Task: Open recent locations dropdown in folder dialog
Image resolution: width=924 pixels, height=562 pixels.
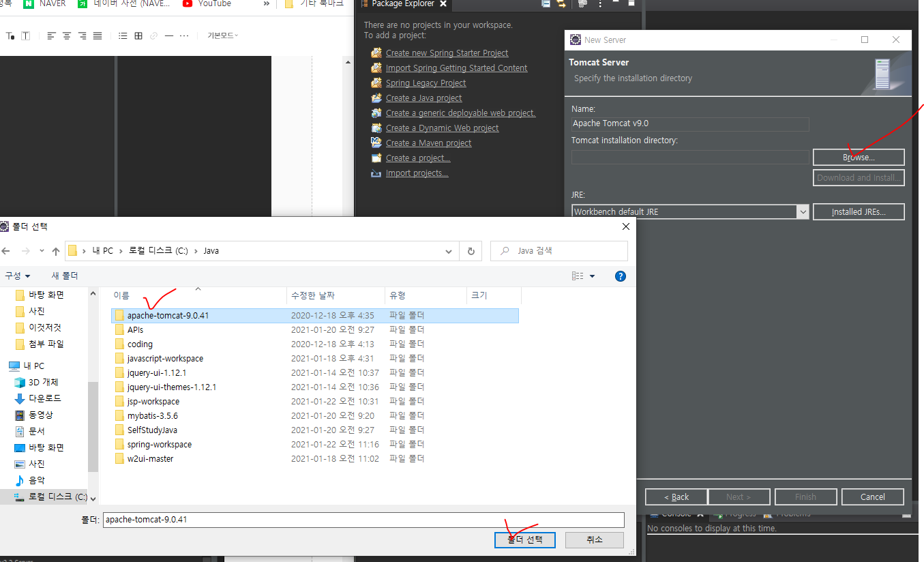Action: click(42, 251)
